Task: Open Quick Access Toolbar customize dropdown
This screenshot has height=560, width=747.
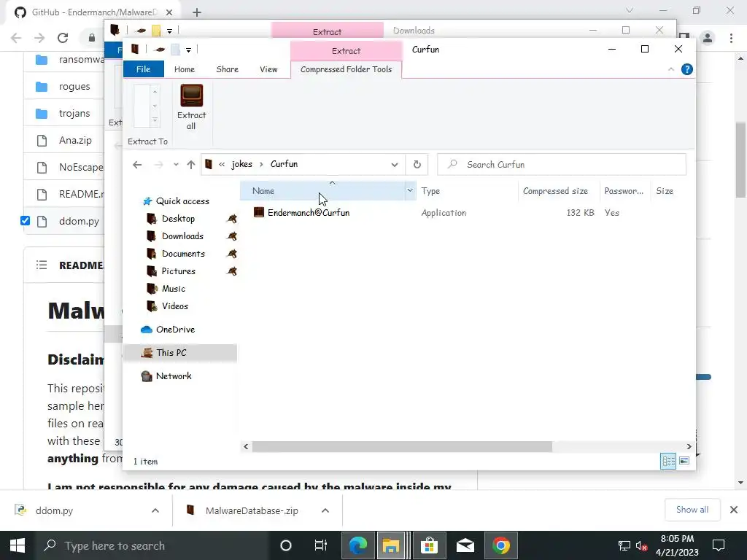Action: 189,50
